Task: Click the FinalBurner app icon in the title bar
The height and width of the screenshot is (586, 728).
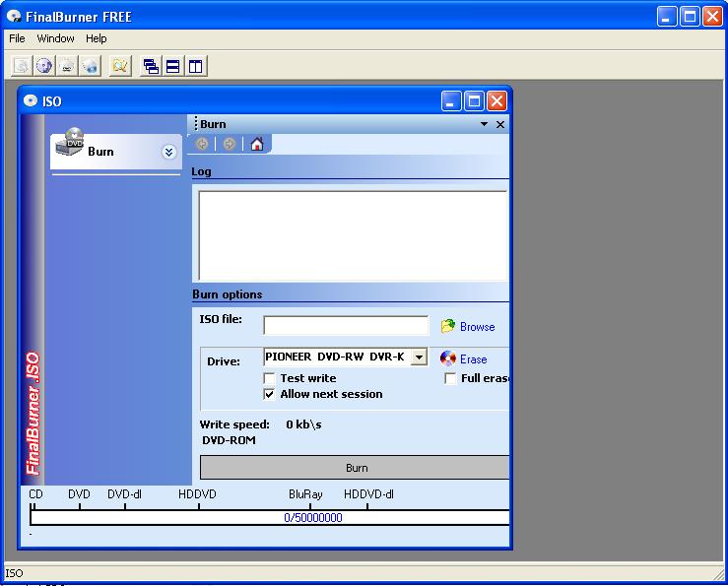Action: [x=14, y=17]
